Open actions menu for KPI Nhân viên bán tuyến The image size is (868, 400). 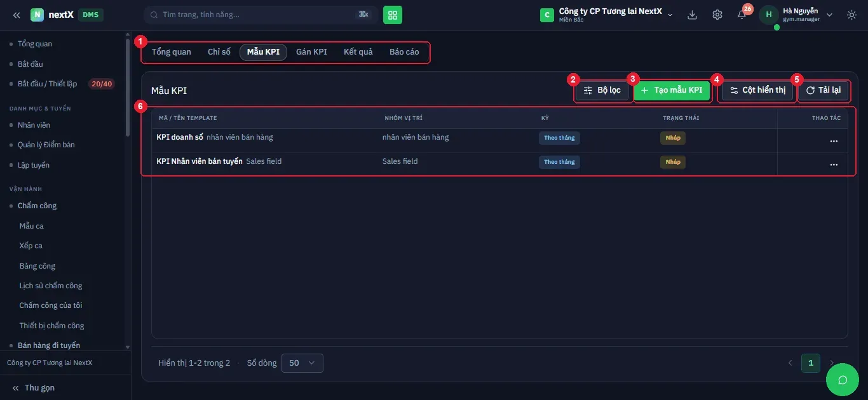pos(834,164)
